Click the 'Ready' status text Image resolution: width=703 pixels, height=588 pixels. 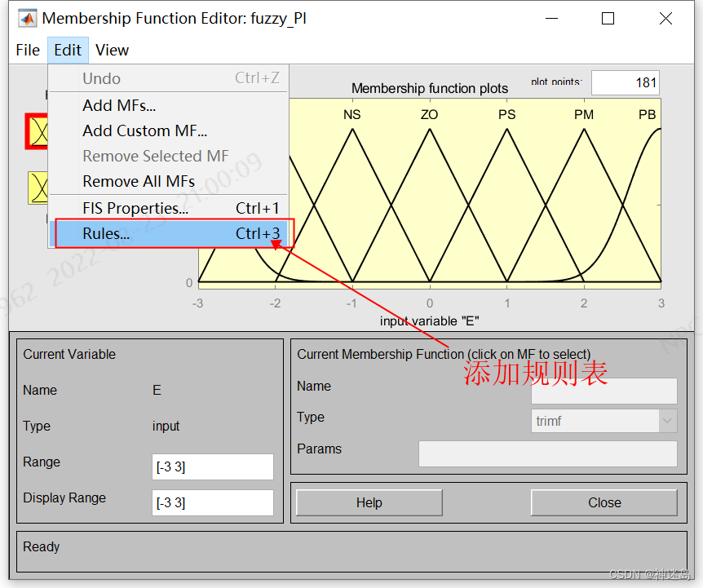(42, 546)
